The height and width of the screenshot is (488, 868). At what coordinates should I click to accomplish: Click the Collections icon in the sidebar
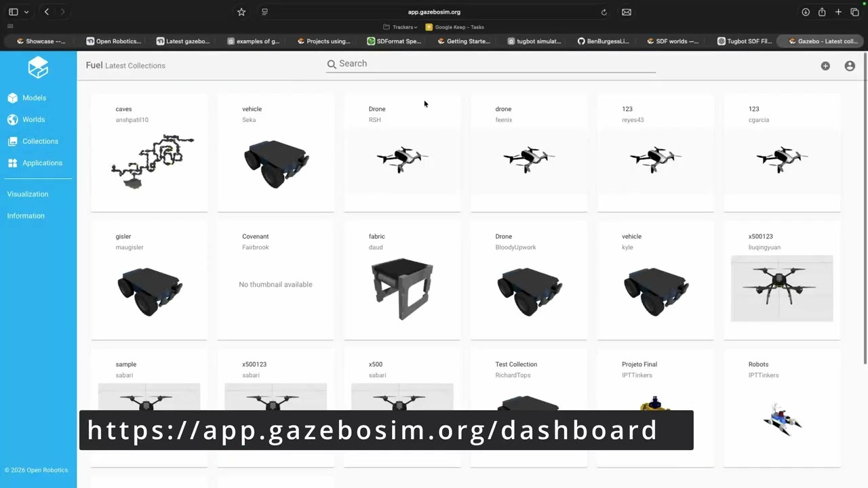tap(12, 142)
